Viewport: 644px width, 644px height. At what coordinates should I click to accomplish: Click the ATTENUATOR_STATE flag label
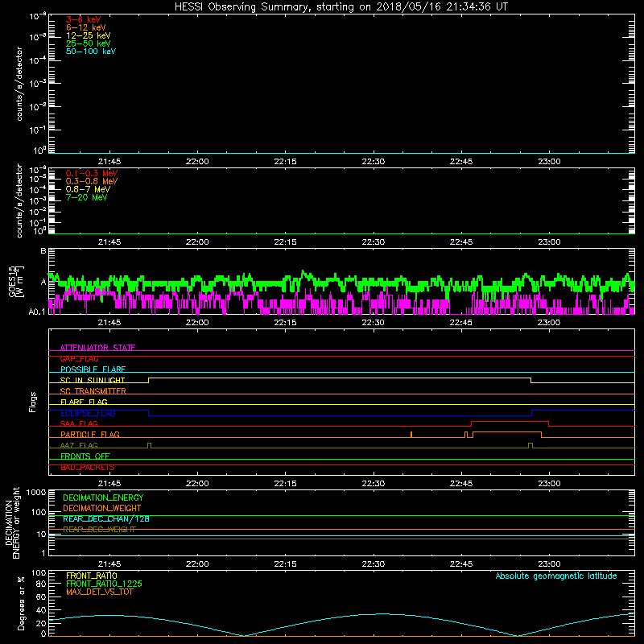(x=97, y=348)
